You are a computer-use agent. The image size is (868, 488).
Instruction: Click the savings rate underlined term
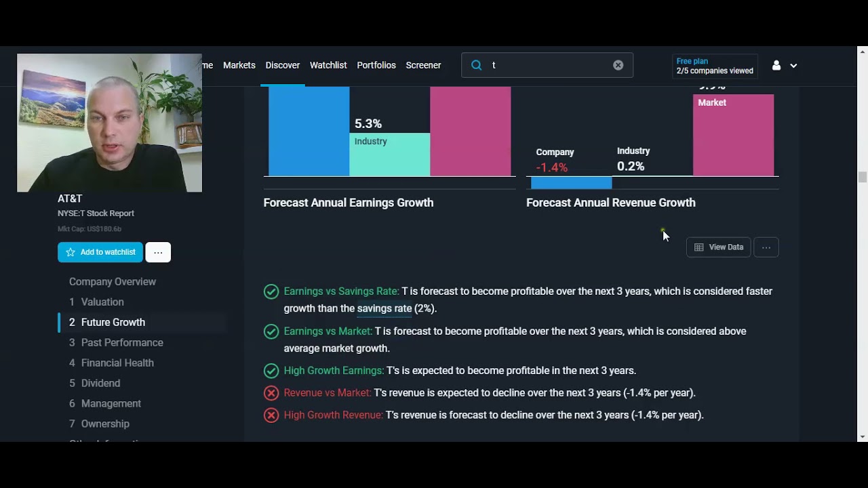coord(384,308)
